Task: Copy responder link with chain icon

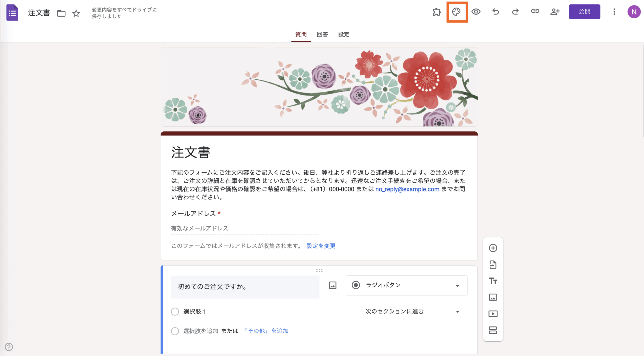Action: (x=535, y=11)
